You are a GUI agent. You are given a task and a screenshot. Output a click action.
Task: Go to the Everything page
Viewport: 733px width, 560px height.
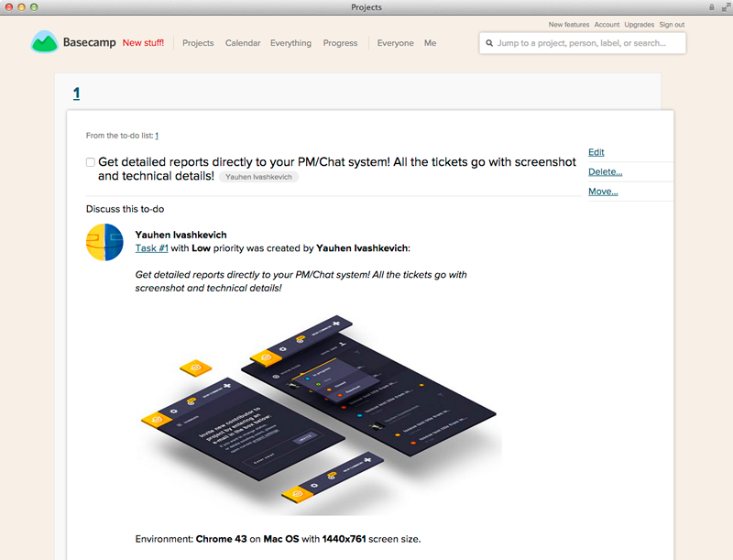pyautogui.click(x=290, y=43)
